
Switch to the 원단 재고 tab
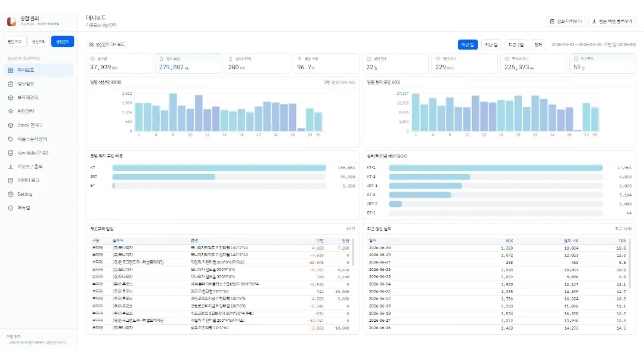[x=15, y=42]
